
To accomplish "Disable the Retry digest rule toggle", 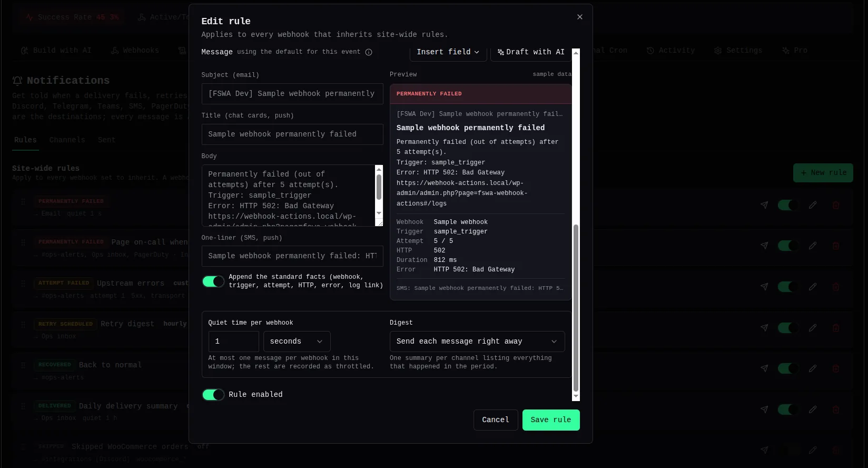I will pos(788,328).
